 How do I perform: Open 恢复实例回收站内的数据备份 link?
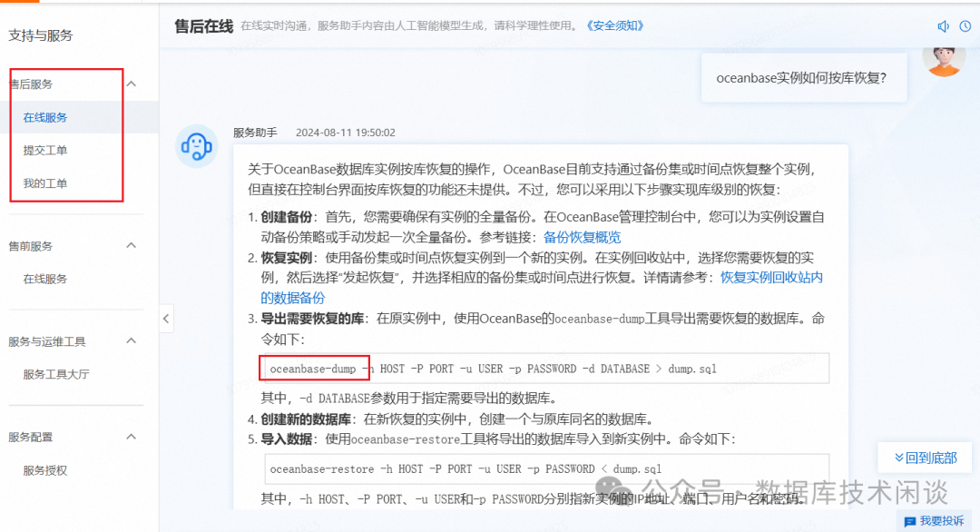(772, 278)
